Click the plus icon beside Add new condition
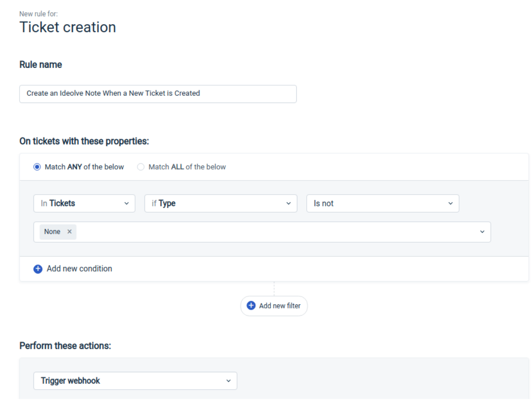The width and height of the screenshot is (532, 400). (38, 269)
